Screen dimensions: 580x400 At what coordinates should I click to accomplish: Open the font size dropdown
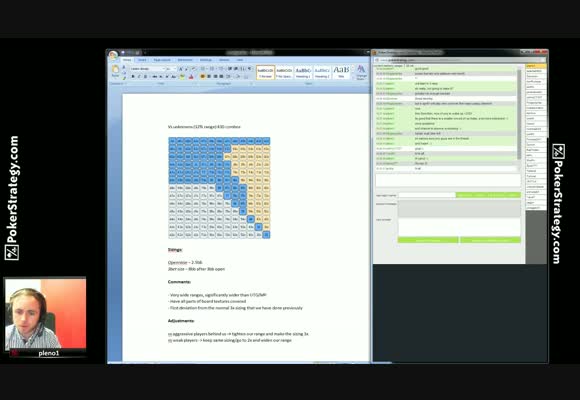(175, 69)
